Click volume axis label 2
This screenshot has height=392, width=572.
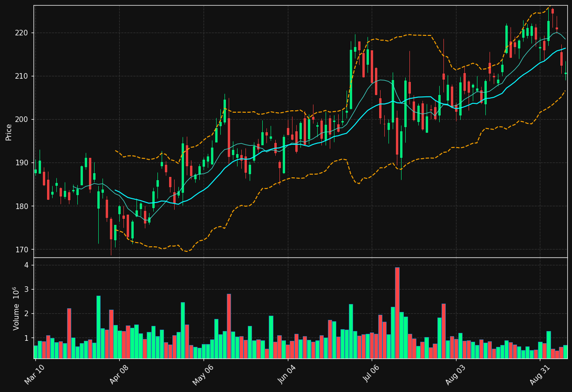pos(27,313)
